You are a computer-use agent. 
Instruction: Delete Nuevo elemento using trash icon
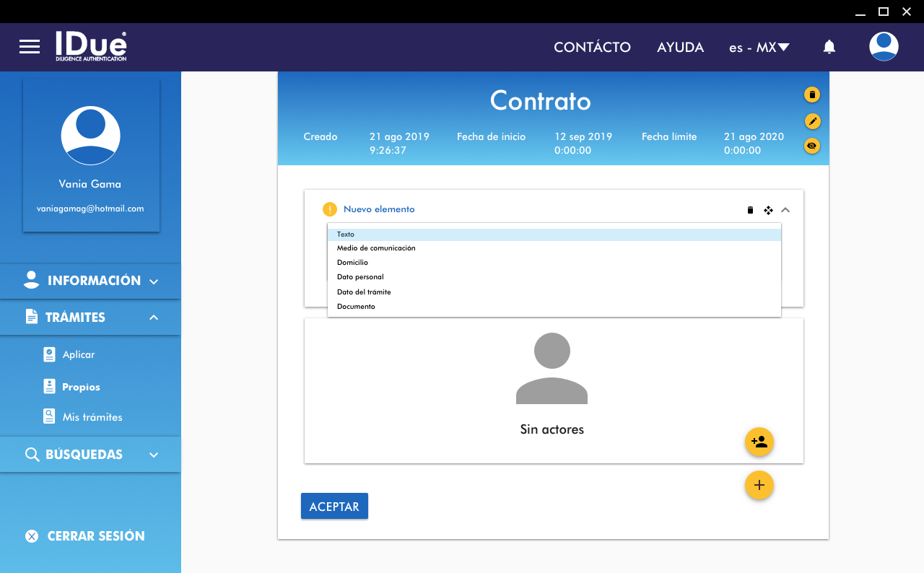coord(750,210)
